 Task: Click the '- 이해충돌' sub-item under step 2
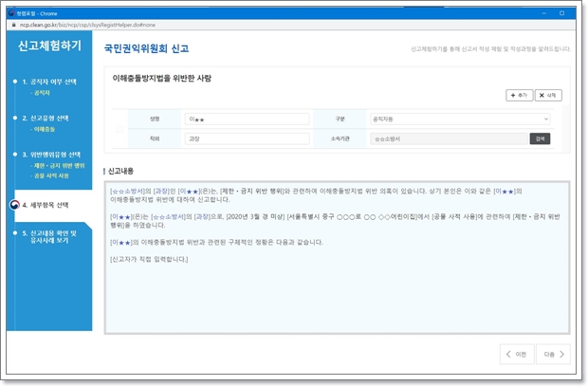(43, 129)
